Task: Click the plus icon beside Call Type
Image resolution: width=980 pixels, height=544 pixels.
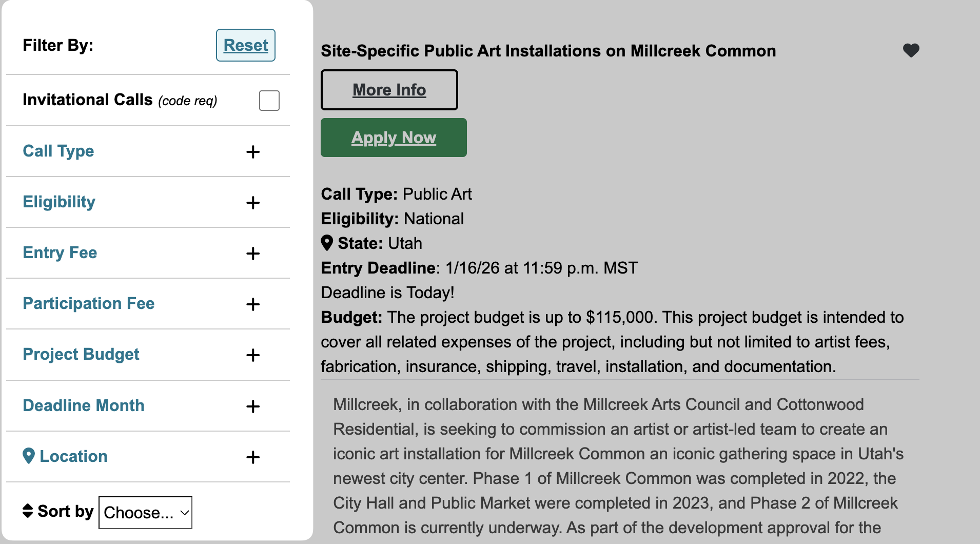Action: 252,152
